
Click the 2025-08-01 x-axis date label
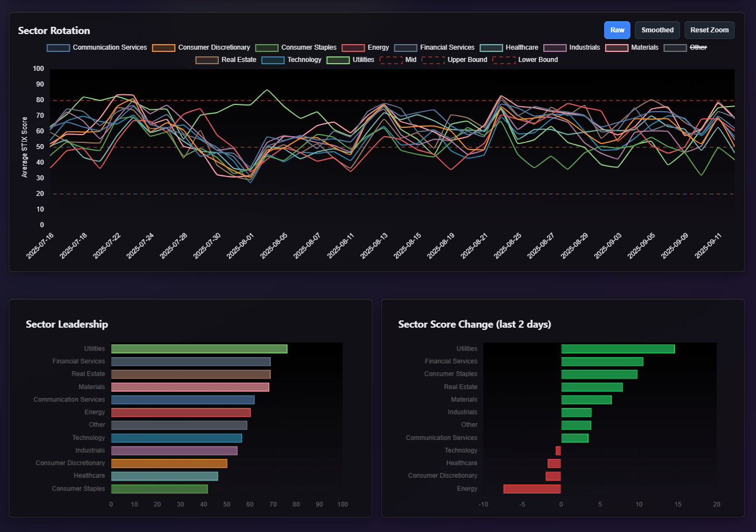click(x=241, y=246)
